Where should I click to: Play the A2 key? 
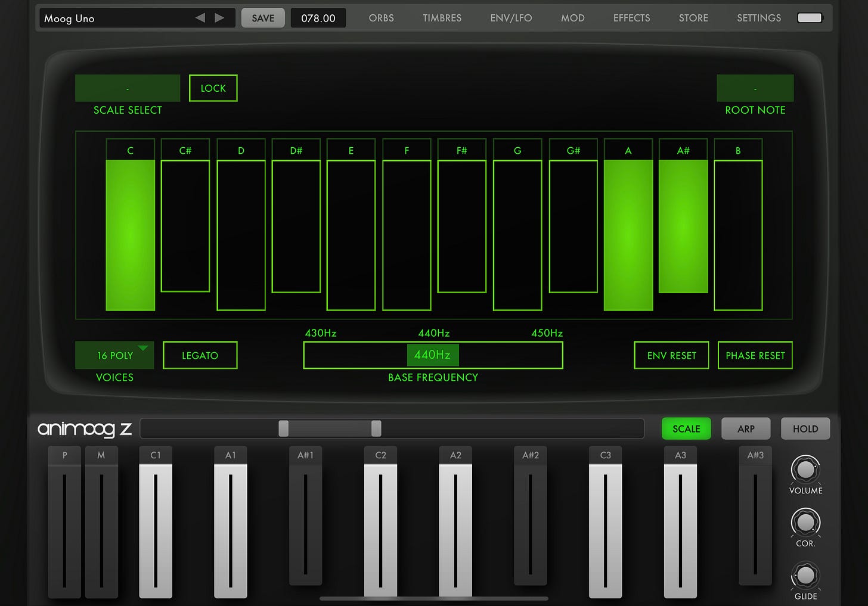[455, 522]
